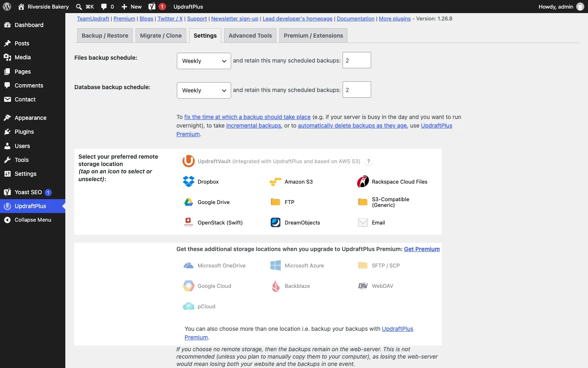The image size is (588, 368).
Task: Edit Files retained backups count field
Action: pyautogui.click(x=357, y=60)
